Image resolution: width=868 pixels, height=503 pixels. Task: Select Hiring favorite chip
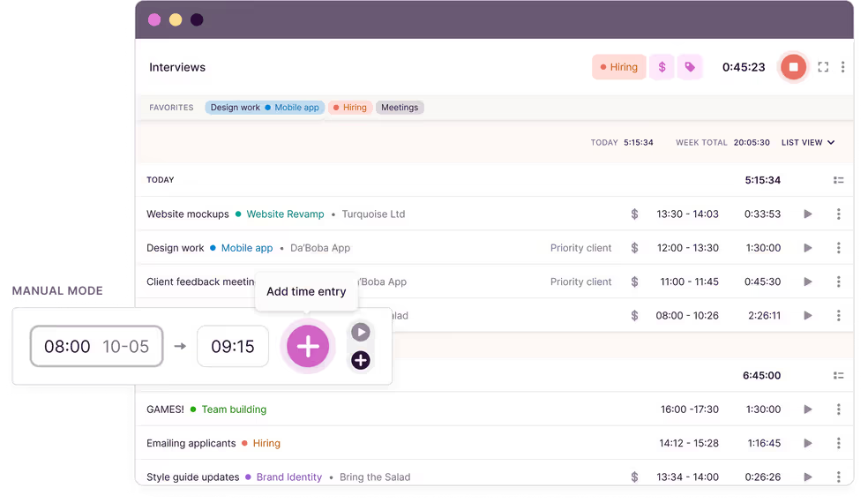pos(350,108)
